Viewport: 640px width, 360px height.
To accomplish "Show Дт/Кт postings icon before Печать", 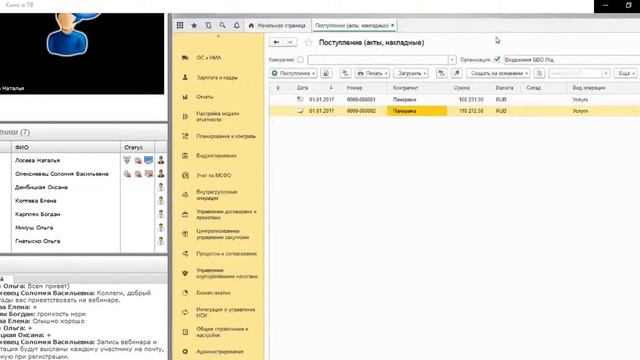I will pyautogui.click(x=345, y=73).
